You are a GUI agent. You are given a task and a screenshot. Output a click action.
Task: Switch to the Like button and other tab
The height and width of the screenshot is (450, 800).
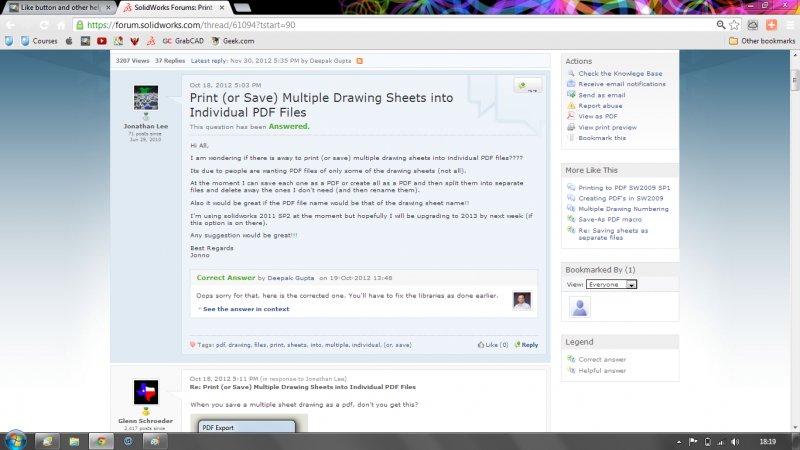(x=59, y=8)
